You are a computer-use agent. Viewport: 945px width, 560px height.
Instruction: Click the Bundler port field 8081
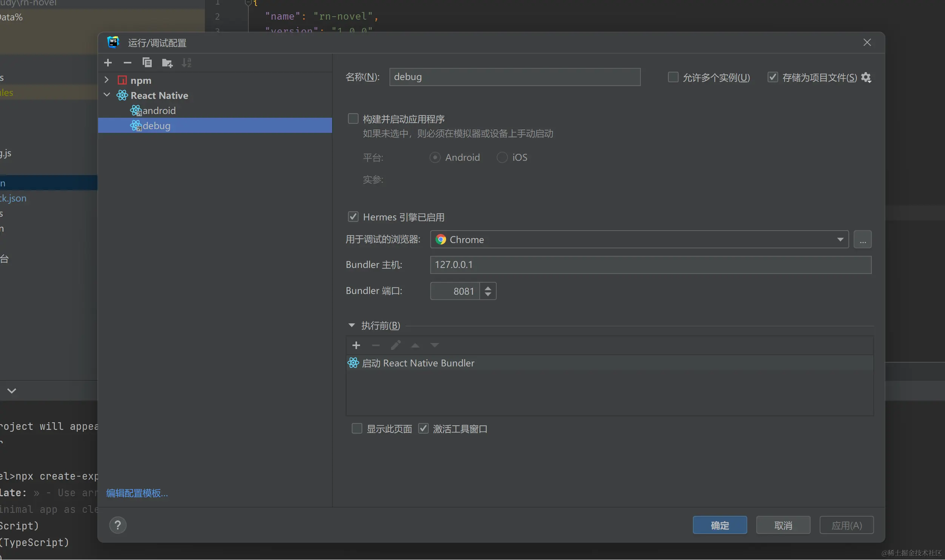point(455,291)
